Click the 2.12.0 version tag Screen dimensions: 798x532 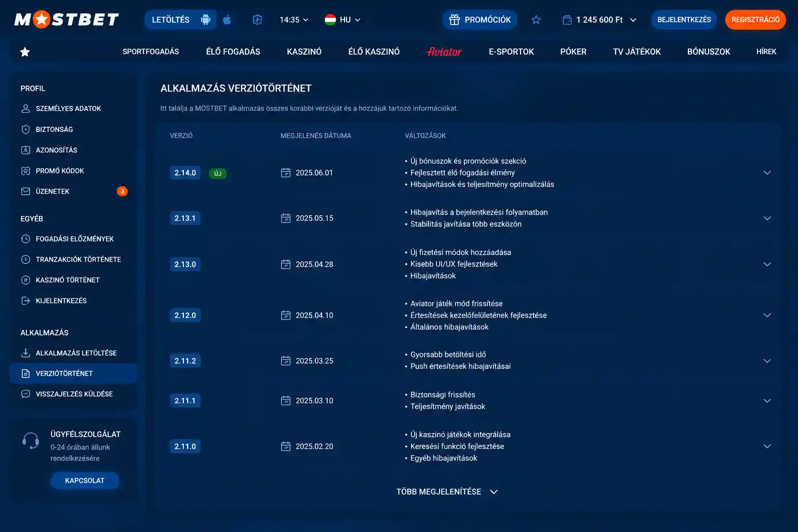pos(185,315)
